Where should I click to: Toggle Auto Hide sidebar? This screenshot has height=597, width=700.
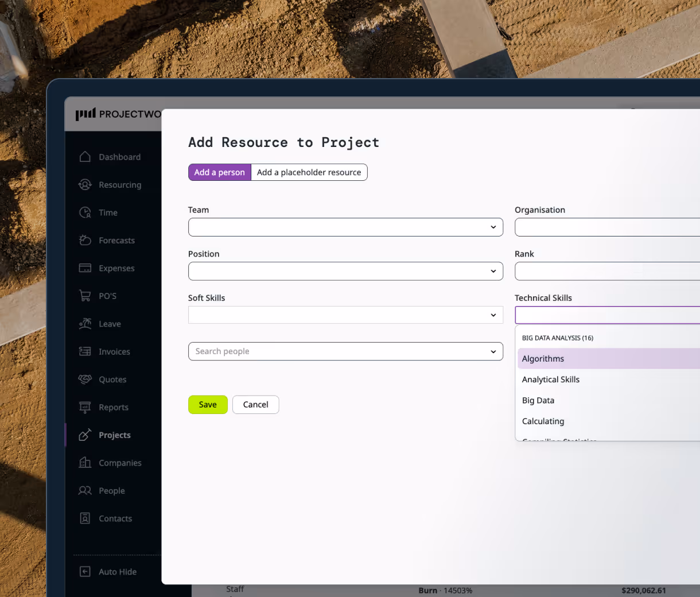click(118, 572)
